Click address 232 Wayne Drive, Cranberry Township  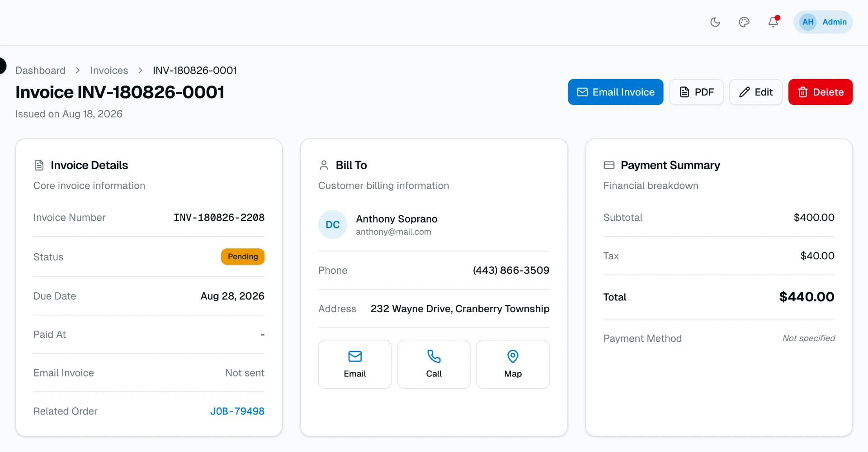point(460,309)
